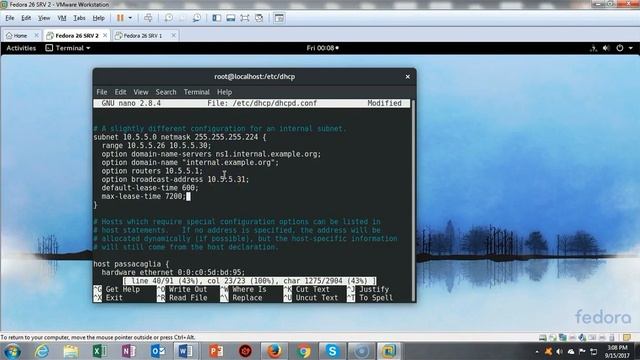Viewport: 640px width, 360px height.
Task: Open Outlook from the taskbar
Action: [158, 351]
